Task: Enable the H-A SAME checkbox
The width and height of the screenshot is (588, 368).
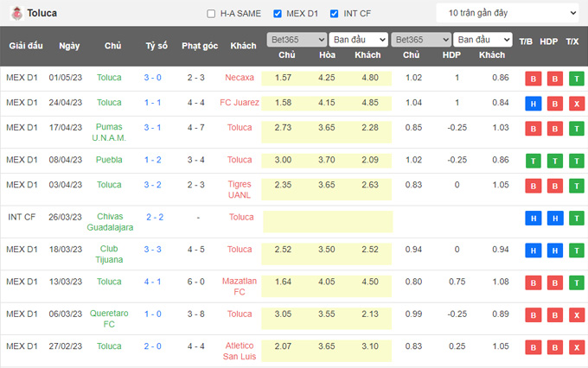Action: 212,14
